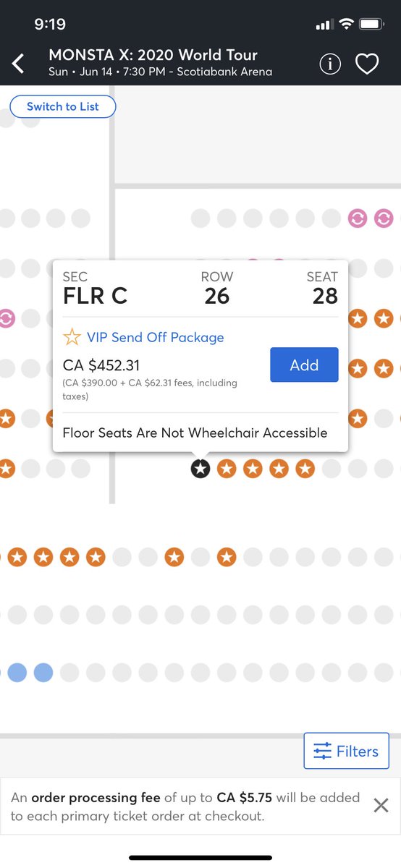Choose the pink resale seat on the left edge
The image size is (401, 868).
point(6,318)
